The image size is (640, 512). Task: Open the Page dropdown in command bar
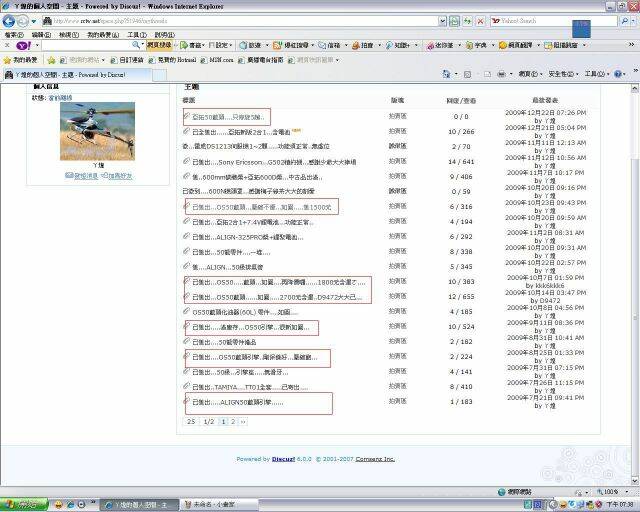[x=530, y=74]
